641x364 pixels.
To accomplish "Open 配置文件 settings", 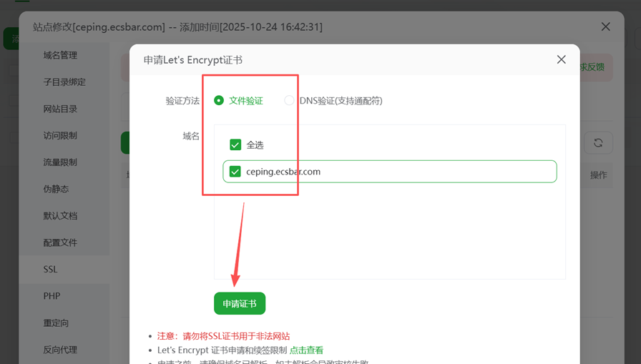I will (60, 242).
